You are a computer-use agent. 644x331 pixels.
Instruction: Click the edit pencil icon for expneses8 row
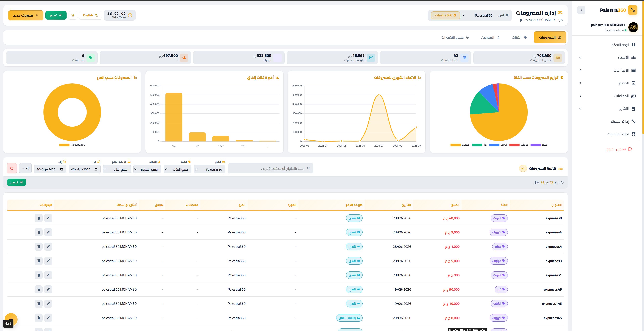[48, 218]
